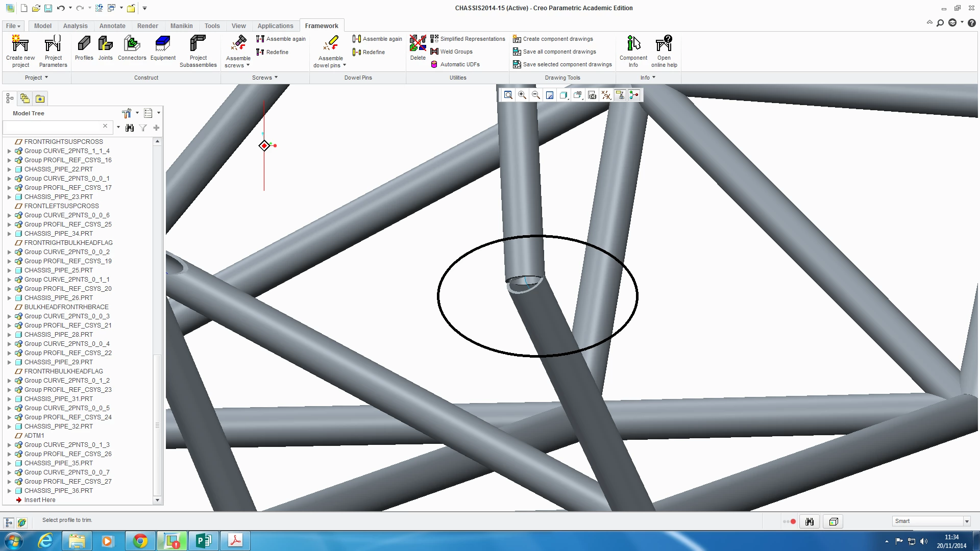The height and width of the screenshot is (551, 980).
Task: Toggle spin center display icon
Action: [633, 95]
